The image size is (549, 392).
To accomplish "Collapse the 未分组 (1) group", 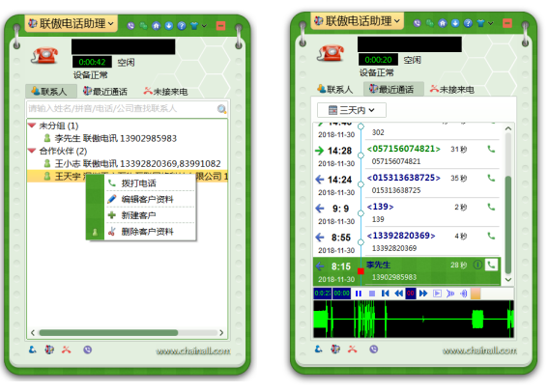I will click(x=32, y=126).
